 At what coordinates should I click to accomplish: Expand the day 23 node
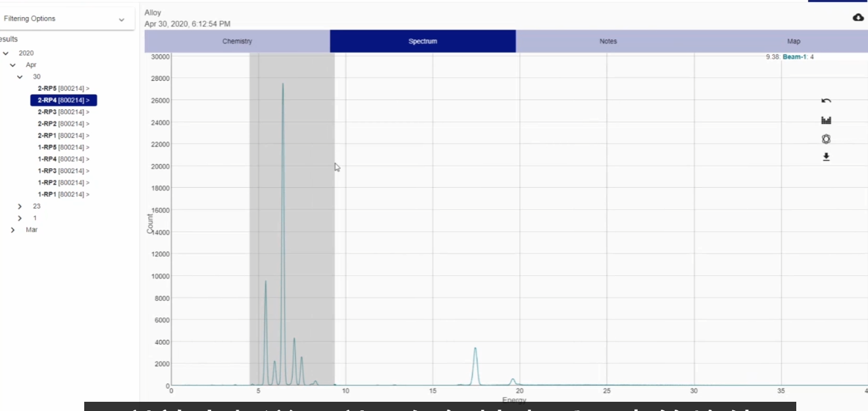click(20, 206)
